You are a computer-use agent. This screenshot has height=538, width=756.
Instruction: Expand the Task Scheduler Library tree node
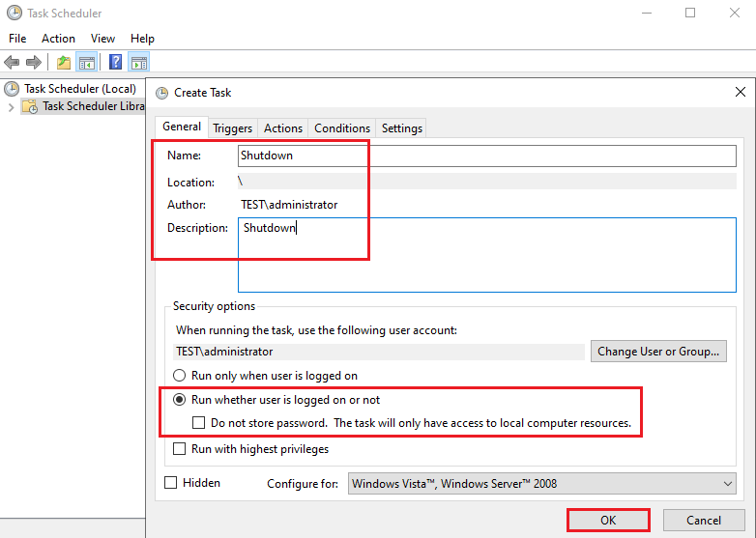pyautogui.click(x=11, y=106)
